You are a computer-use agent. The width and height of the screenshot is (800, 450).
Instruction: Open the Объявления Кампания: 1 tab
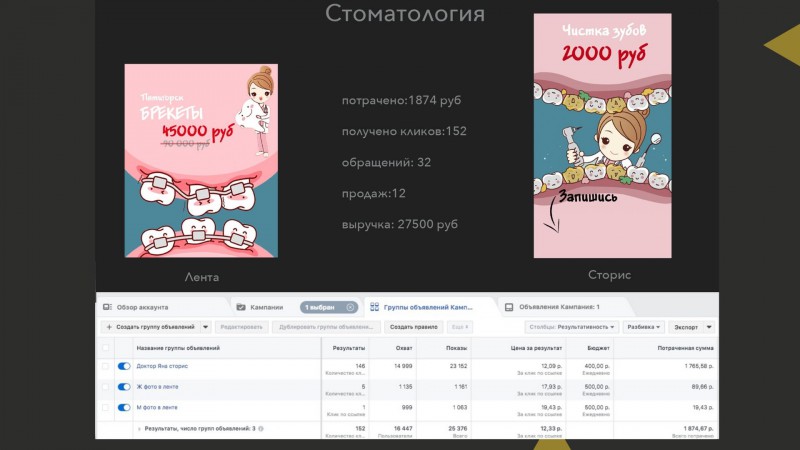(x=559, y=307)
